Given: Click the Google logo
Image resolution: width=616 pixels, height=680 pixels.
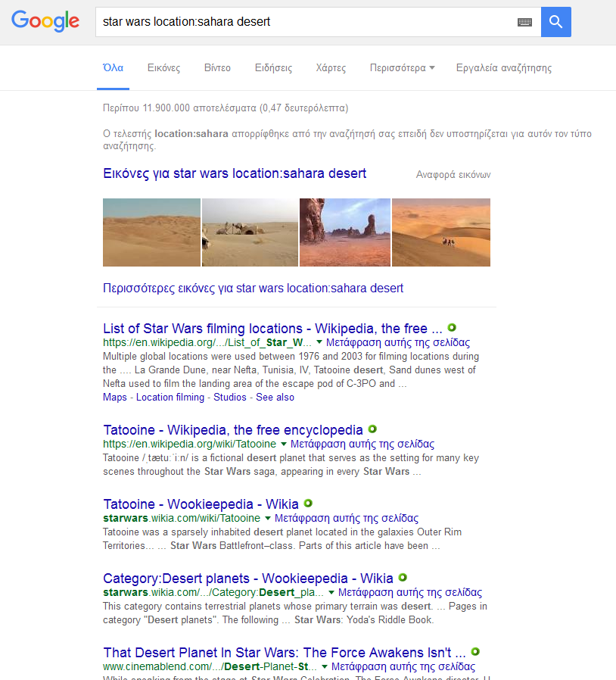Looking at the screenshot, I should [x=45, y=21].
